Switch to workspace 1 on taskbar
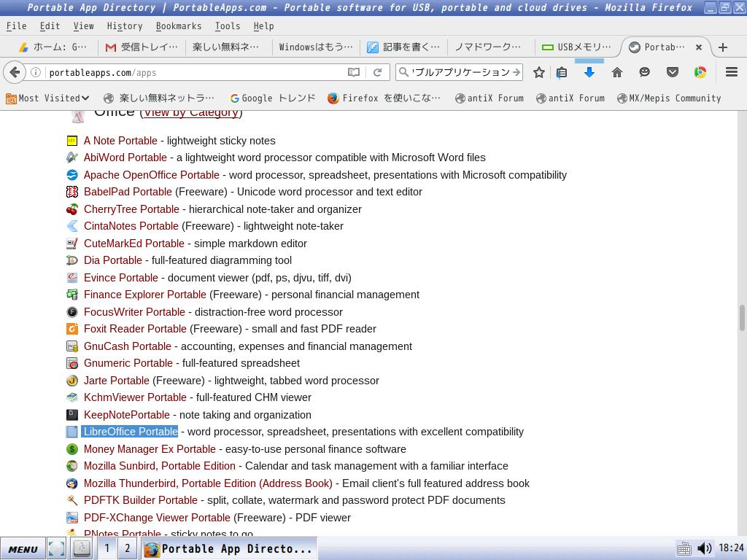This screenshot has height=560, width=747. click(107, 548)
